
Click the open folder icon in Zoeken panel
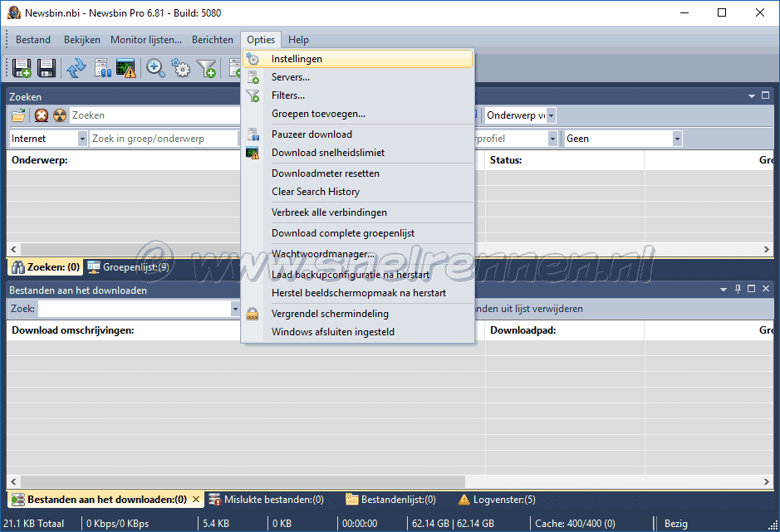click(18, 115)
